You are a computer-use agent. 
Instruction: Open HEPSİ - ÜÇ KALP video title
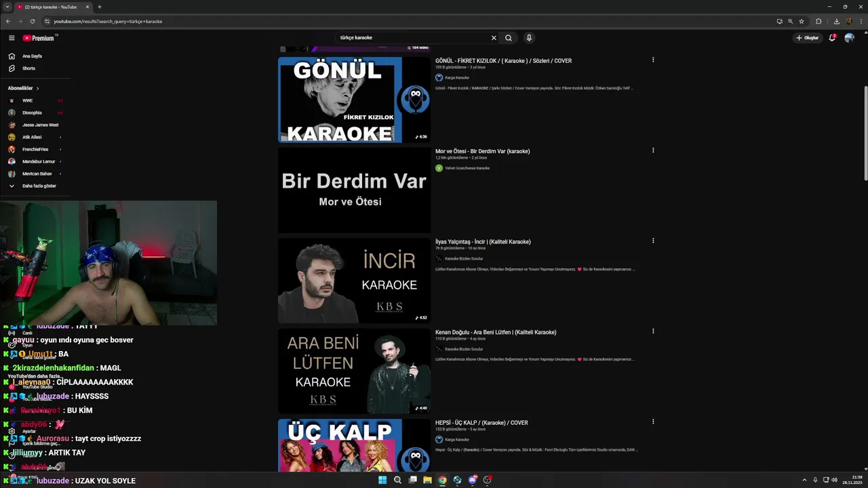(481, 423)
